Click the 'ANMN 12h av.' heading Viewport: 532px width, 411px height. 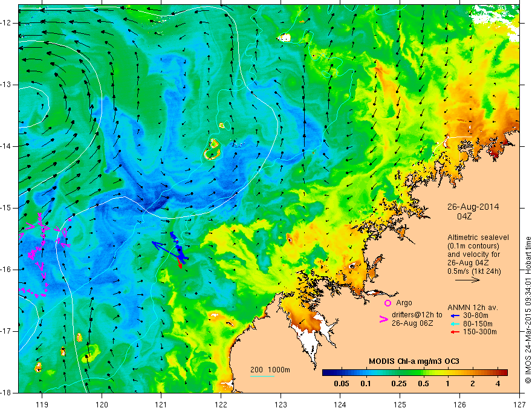click(473, 308)
